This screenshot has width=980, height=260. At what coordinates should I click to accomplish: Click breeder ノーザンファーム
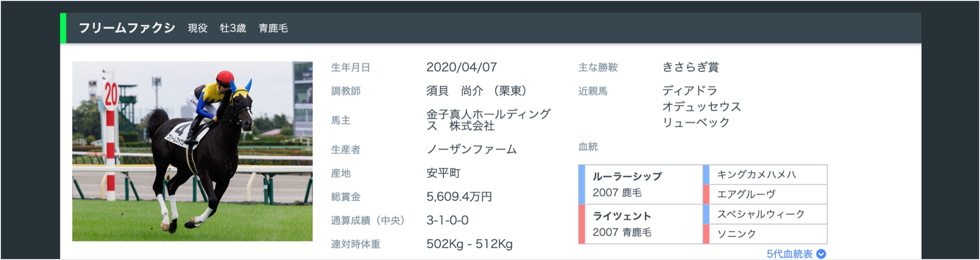[x=471, y=149]
